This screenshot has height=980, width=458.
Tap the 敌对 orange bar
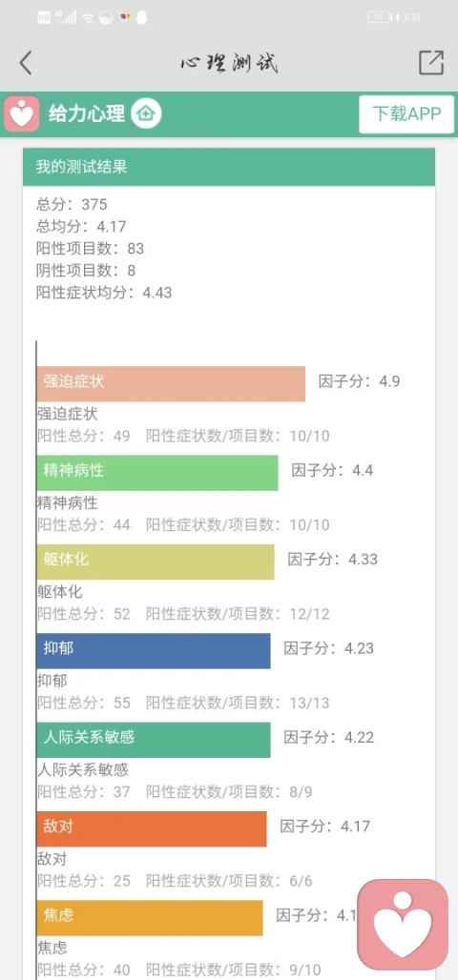click(152, 828)
